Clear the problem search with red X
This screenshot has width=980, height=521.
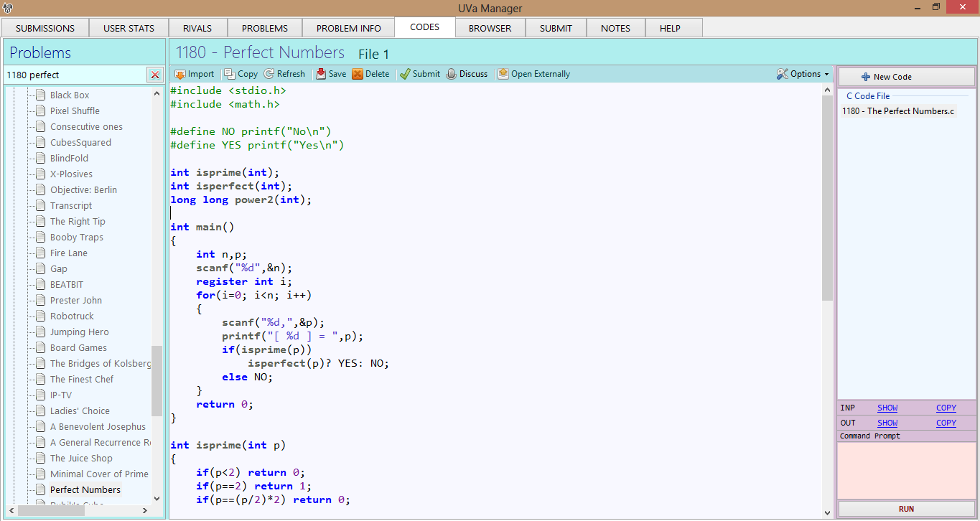tap(154, 75)
